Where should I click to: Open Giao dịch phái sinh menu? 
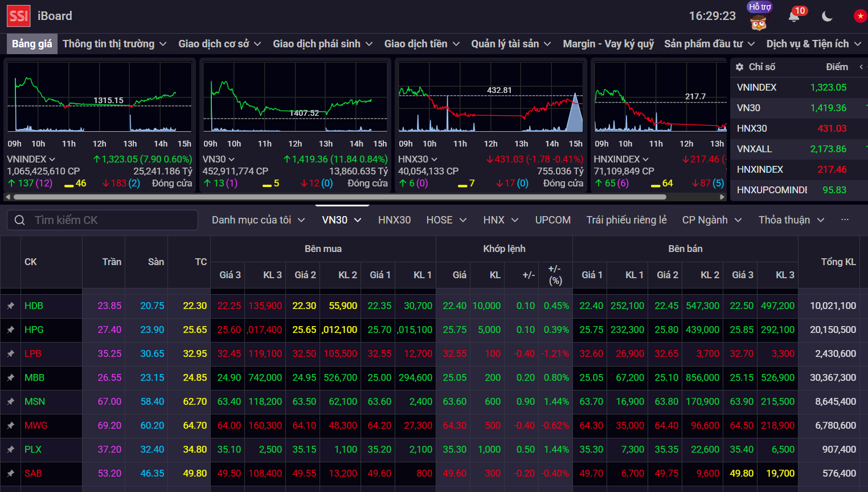pos(323,44)
